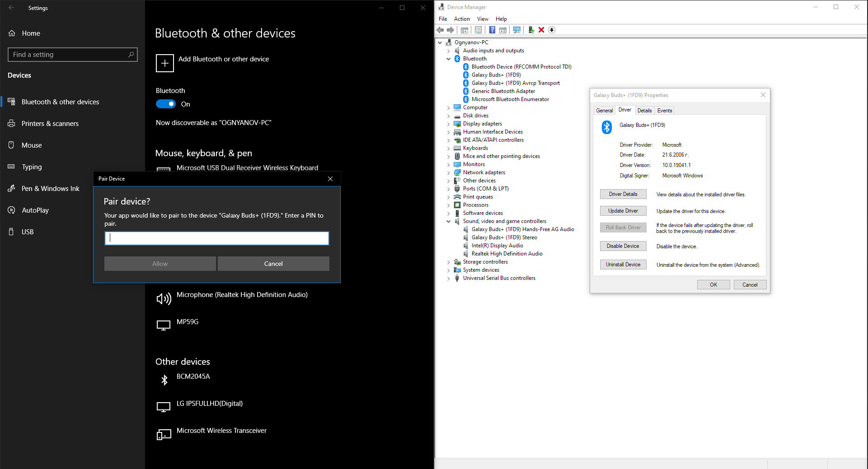Click the Bluetooth icon beside BCM2045A

[x=164, y=380]
